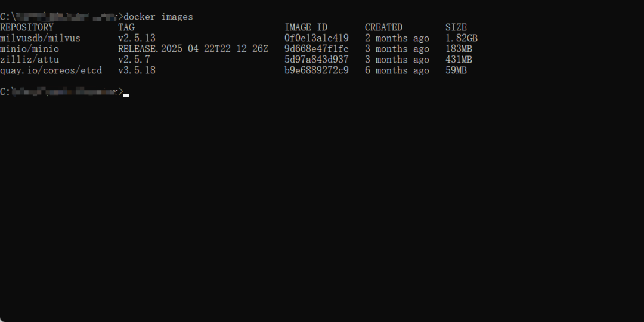The width and height of the screenshot is (644, 322).
Task: Click repository name minio/minio
Action: coord(30,49)
